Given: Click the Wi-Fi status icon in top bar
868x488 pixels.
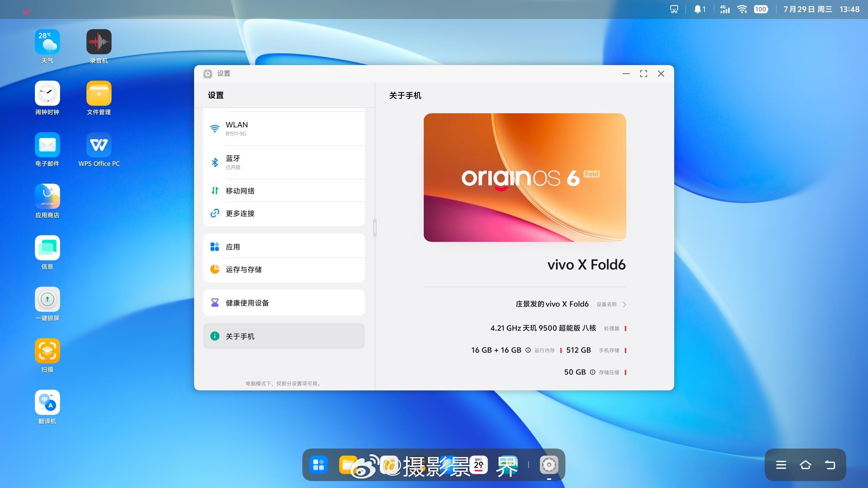Looking at the screenshot, I should click(x=742, y=9).
